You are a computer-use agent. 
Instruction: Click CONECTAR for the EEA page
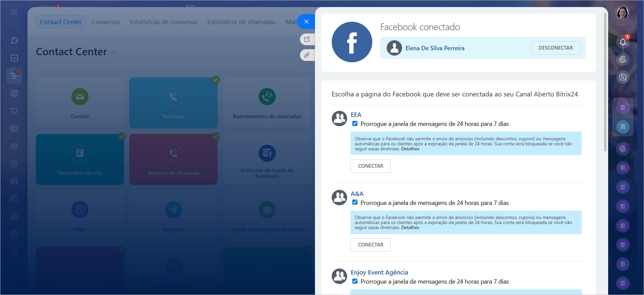[371, 166]
